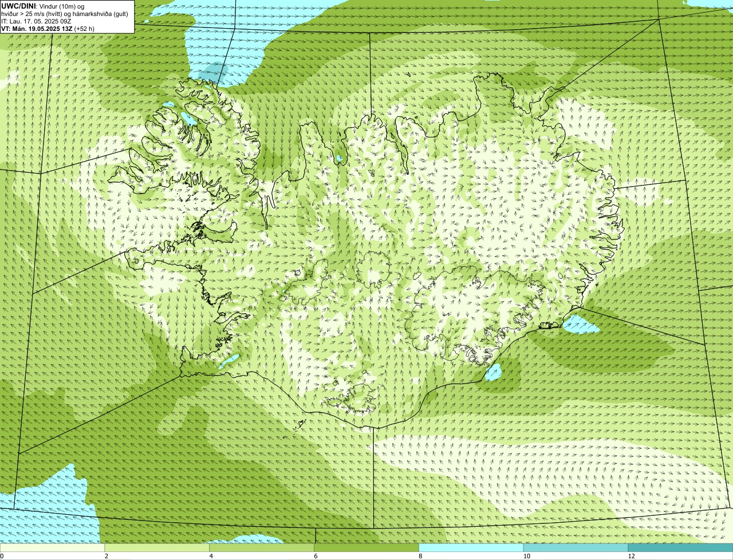Click the 'IT: Lau. 17. 05. 2025 09Z' line
Image resolution: width=733 pixels, height=560 pixels.
click(x=36, y=21)
